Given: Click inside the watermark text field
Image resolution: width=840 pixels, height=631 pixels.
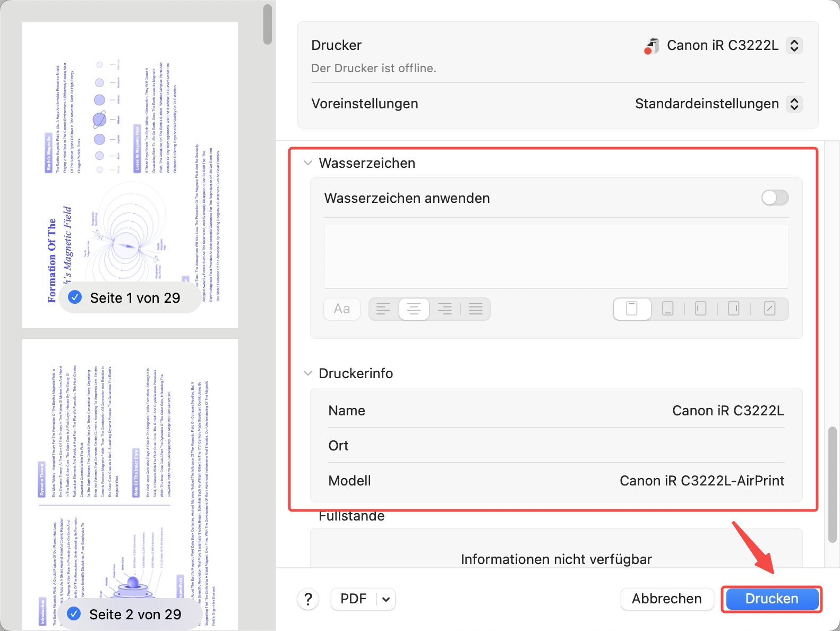Looking at the screenshot, I should pyautogui.click(x=556, y=257).
